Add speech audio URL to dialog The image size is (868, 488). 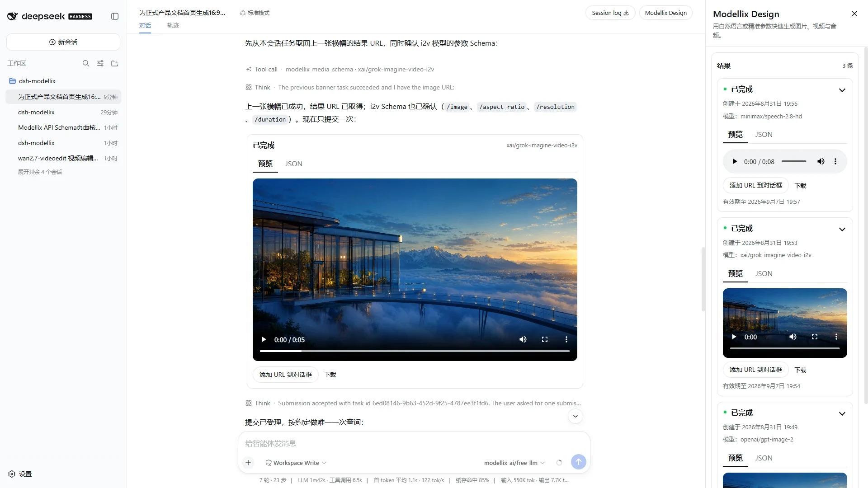[756, 185]
